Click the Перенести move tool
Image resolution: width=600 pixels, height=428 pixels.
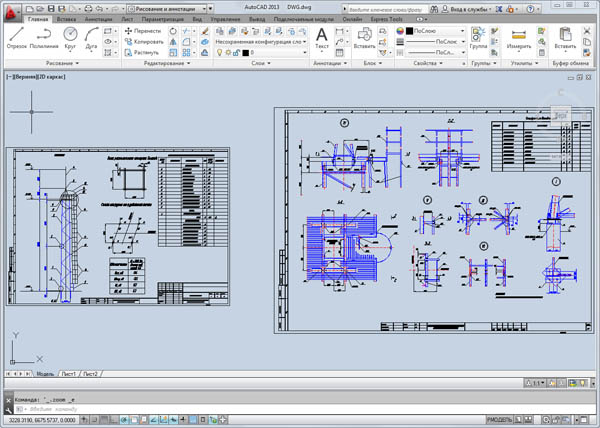(140, 31)
